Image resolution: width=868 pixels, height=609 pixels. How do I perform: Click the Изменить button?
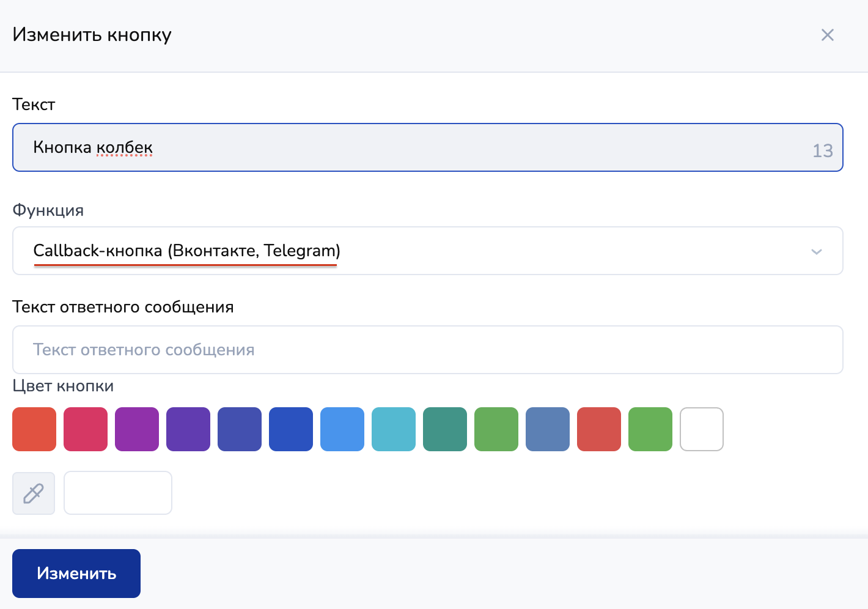click(76, 574)
